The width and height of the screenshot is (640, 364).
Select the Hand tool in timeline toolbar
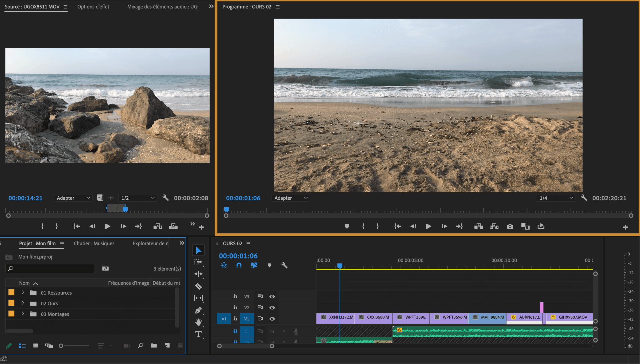pyautogui.click(x=198, y=321)
